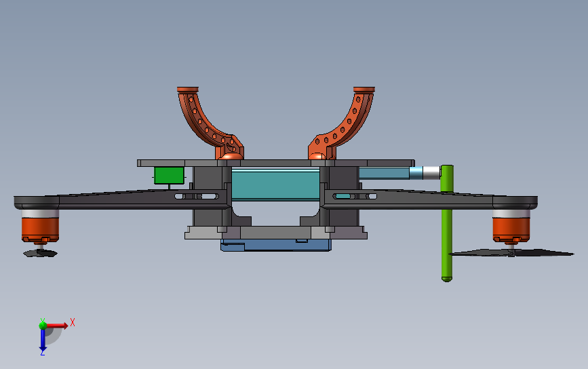Select the large right propeller blade
Viewport: 588px width, 369px height.
tap(512, 253)
